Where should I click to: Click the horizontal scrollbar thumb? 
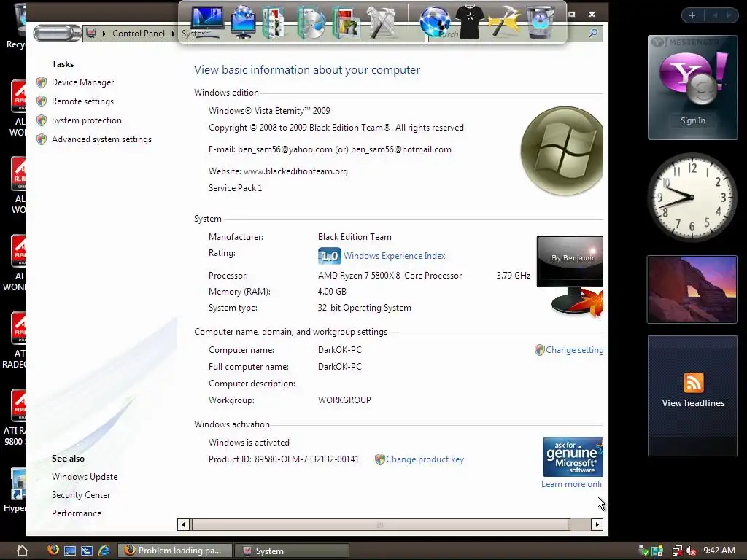(380, 525)
